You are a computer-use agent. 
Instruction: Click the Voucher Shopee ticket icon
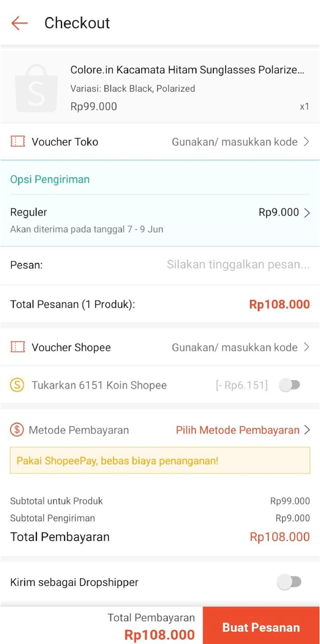pyautogui.click(x=18, y=347)
